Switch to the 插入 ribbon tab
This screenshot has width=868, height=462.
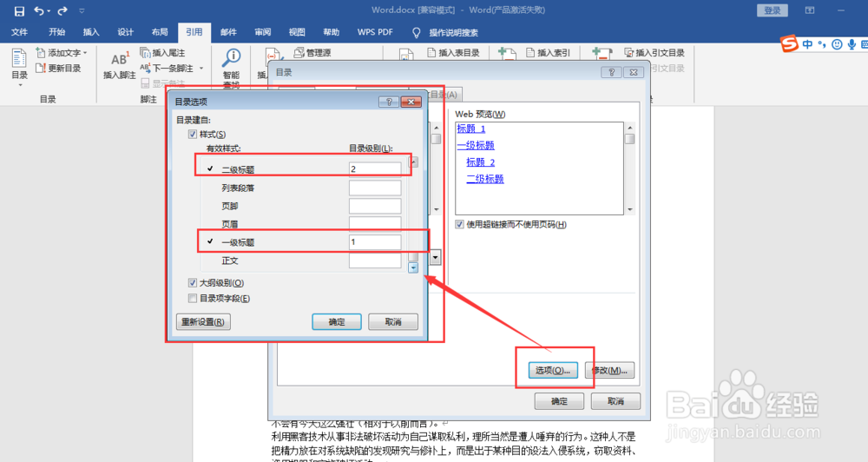(x=91, y=32)
